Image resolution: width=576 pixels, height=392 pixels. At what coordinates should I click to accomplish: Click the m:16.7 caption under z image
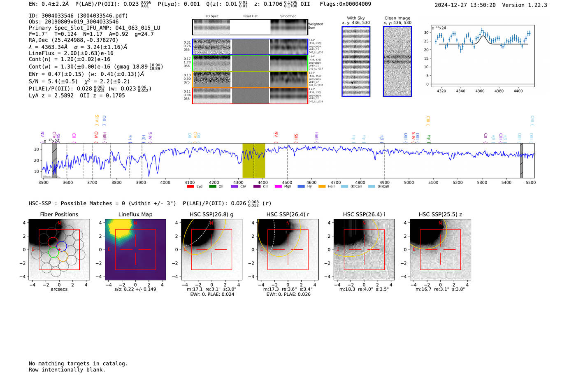(440, 289)
